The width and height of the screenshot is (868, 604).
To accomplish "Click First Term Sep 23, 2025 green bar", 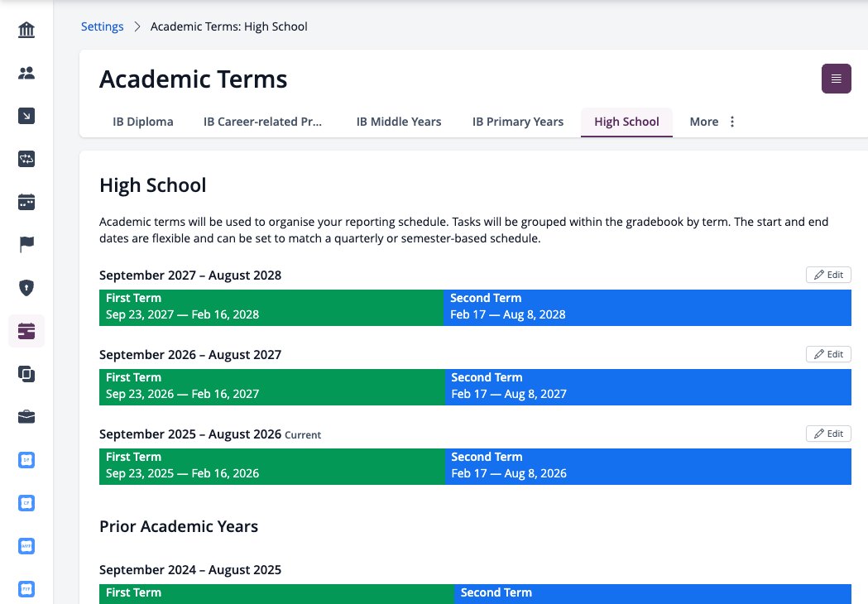I will click(271, 467).
